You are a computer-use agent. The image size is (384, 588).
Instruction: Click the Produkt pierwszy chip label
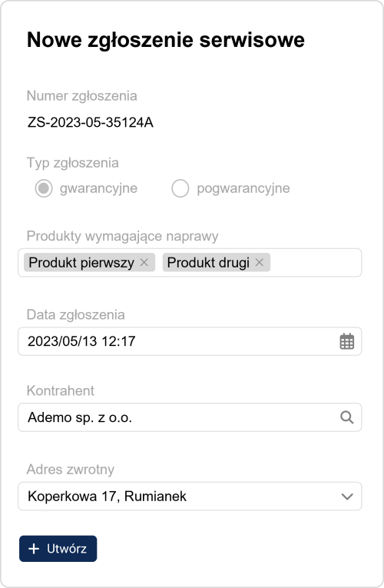coord(81,263)
